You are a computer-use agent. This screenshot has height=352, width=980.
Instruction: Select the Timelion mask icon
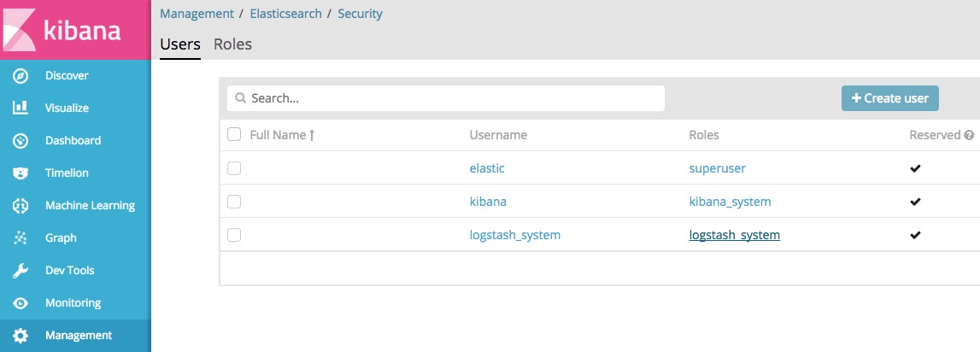(21, 173)
